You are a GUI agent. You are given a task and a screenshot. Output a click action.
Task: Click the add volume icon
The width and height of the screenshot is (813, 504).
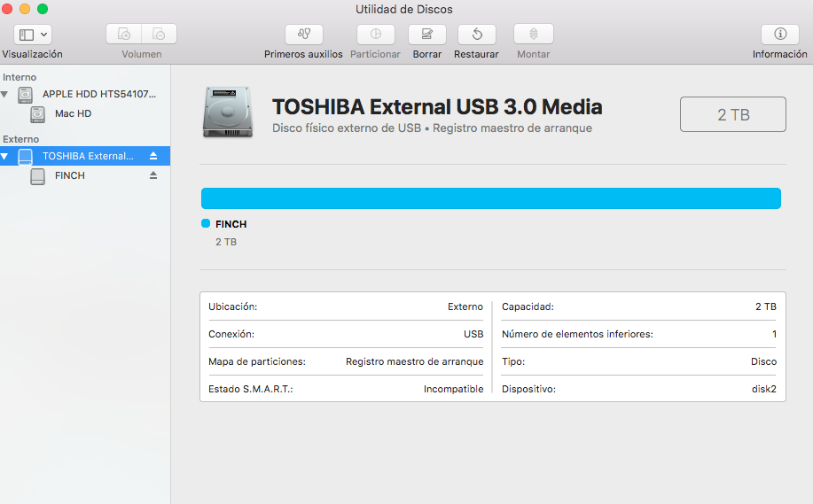point(123,35)
